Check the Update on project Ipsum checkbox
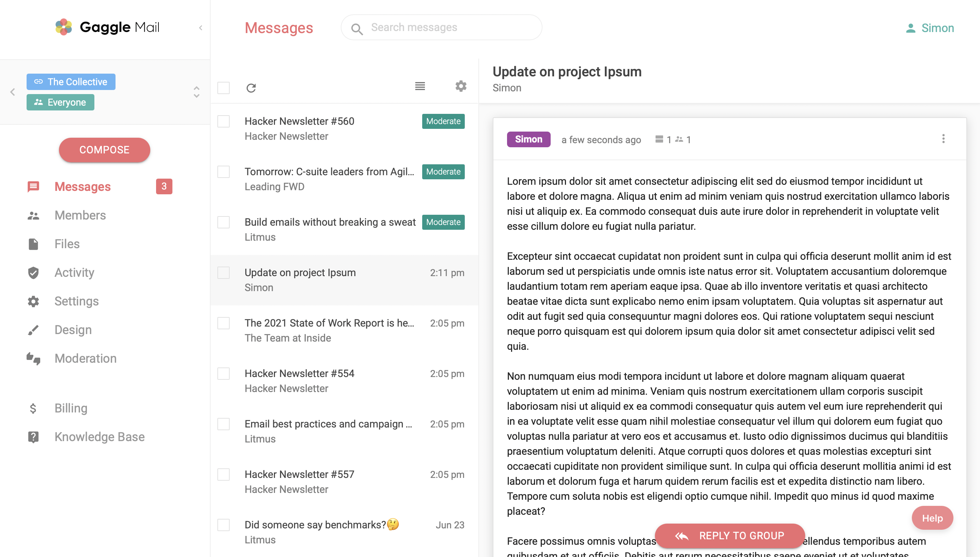 [x=223, y=273]
